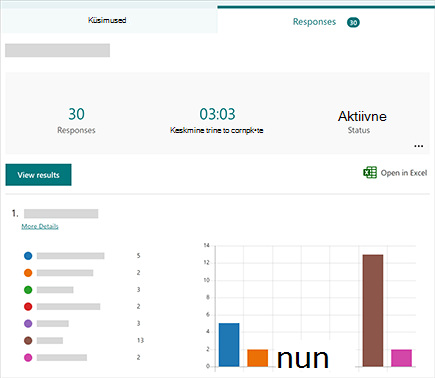Image resolution: width=435 pixels, height=378 pixels.
Task: Click the blue bar in the chart
Action: (x=229, y=345)
